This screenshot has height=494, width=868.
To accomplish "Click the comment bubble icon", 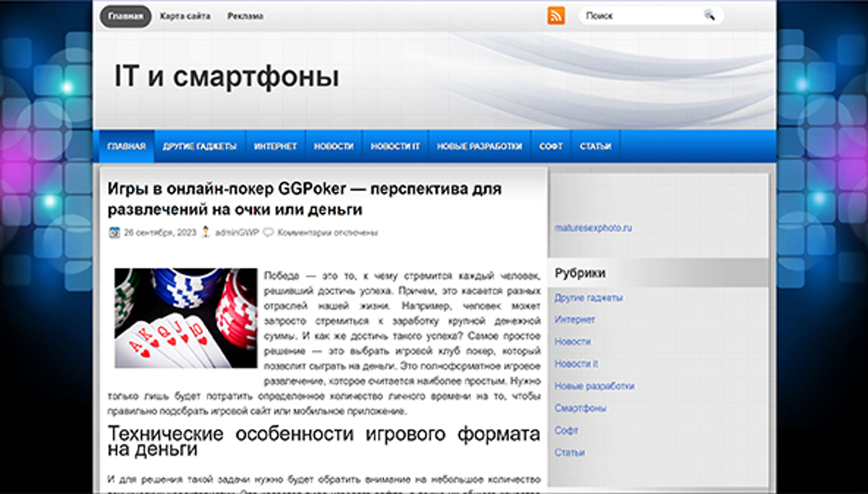I will pyautogui.click(x=268, y=232).
